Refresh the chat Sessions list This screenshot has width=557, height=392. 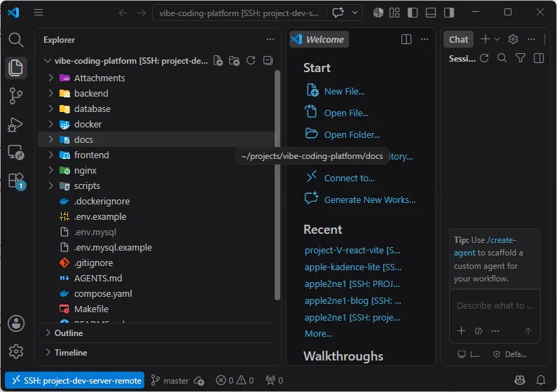pyautogui.click(x=484, y=58)
